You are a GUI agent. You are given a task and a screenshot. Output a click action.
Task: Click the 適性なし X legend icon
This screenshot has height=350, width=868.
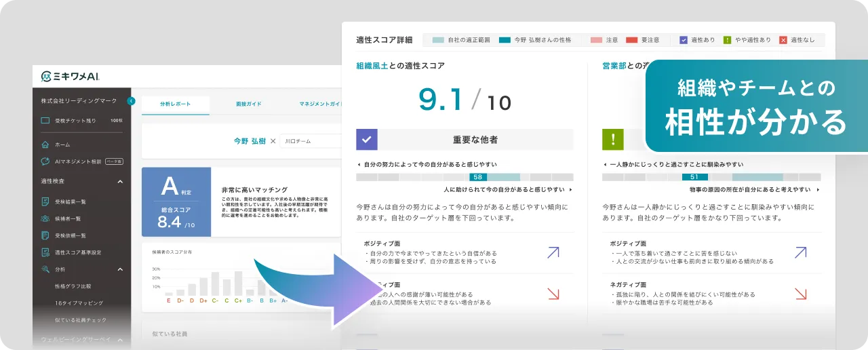pos(784,40)
